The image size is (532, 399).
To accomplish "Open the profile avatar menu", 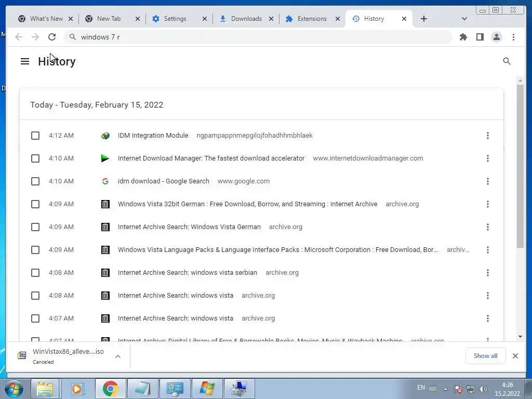I will [496, 37].
